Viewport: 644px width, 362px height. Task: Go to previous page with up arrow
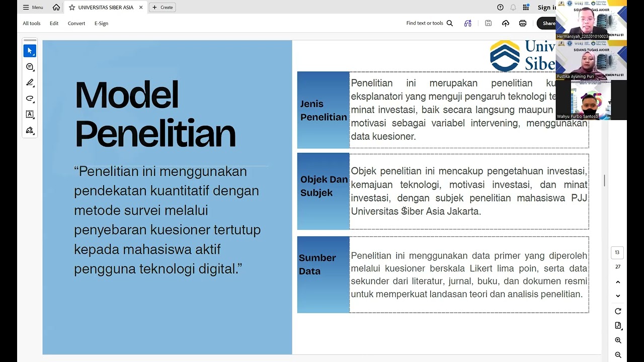(618, 282)
